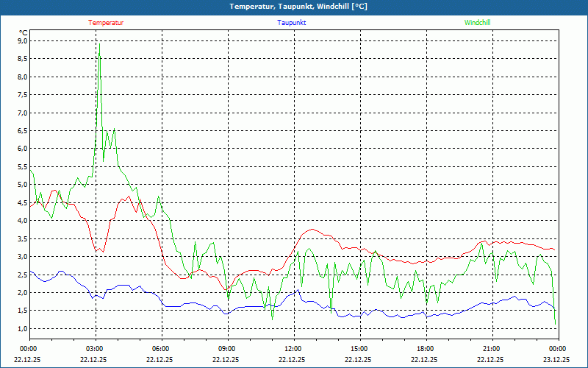Jump to the 12:00 time label
588x368 pixels.
tap(293, 349)
